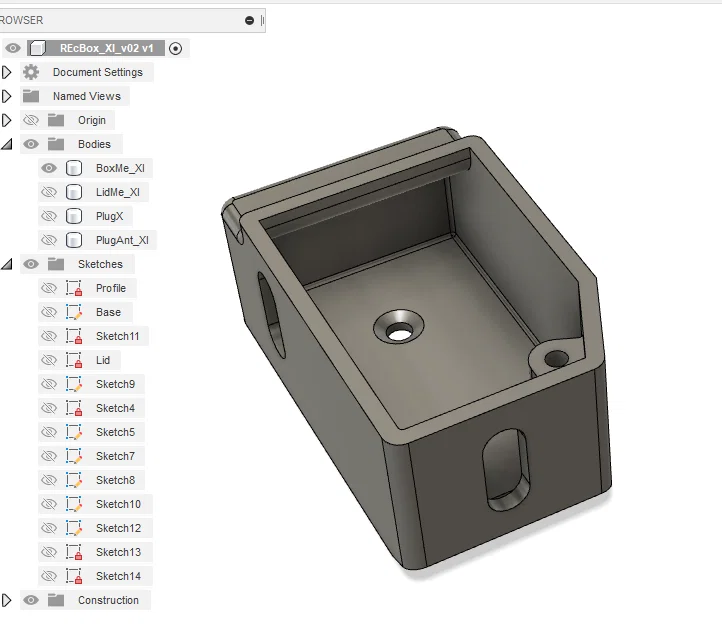Expand the Construction folder
Screen dimensions: 722x644
pyautogui.click(x=6, y=600)
